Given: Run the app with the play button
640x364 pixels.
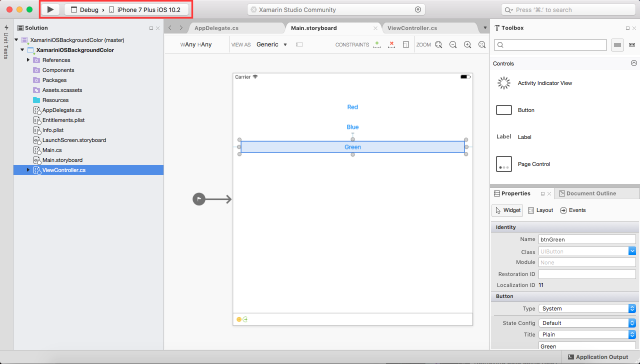Looking at the screenshot, I should click(49, 9).
